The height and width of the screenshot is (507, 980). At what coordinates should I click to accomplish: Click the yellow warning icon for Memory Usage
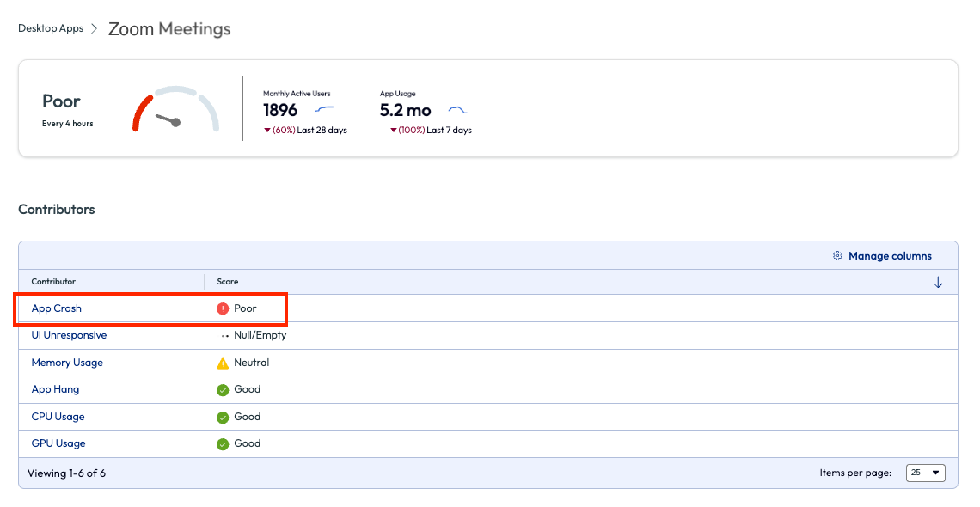(x=223, y=363)
